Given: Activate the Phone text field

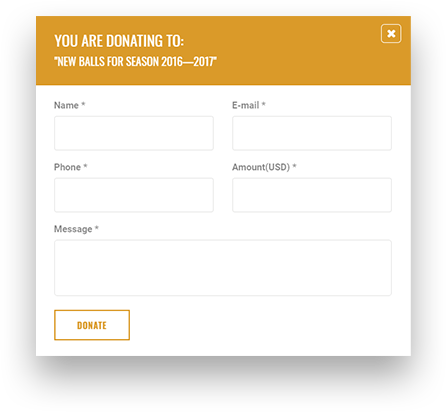Looking at the screenshot, I should (x=134, y=195).
